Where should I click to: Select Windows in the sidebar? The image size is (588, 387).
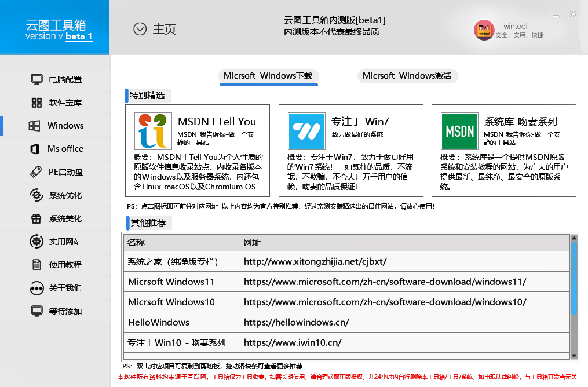(x=65, y=126)
